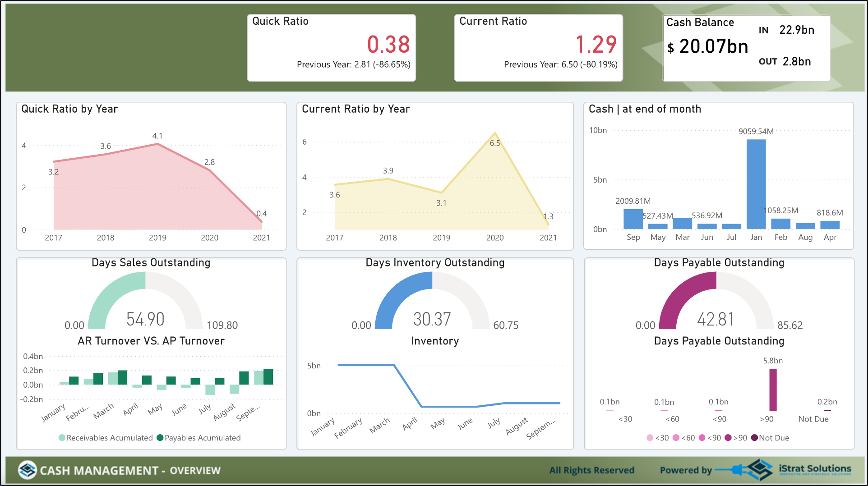
Task: Select the 6.5 peak on Current Ratio chart
Action: pyautogui.click(x=495, y=133)
